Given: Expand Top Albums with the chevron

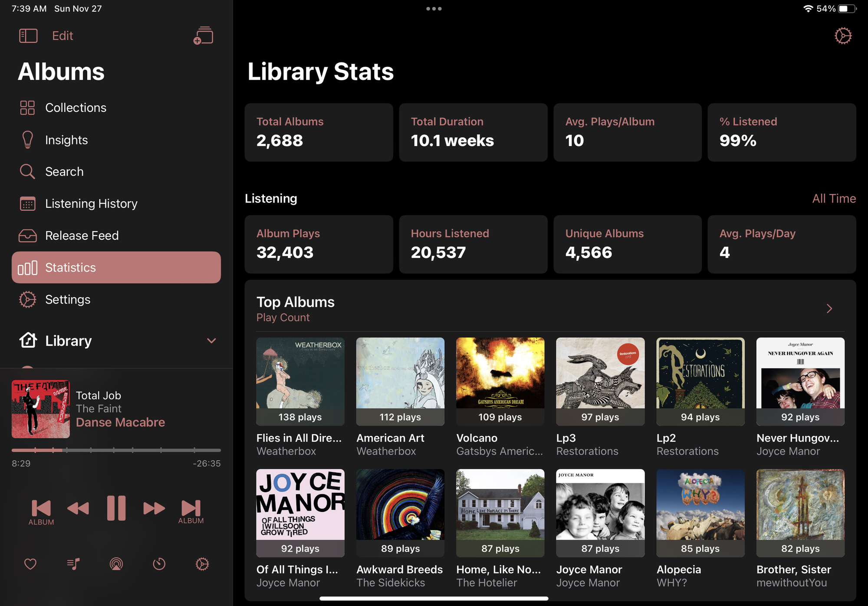Looking at the screenshot, I should (829, 308).
